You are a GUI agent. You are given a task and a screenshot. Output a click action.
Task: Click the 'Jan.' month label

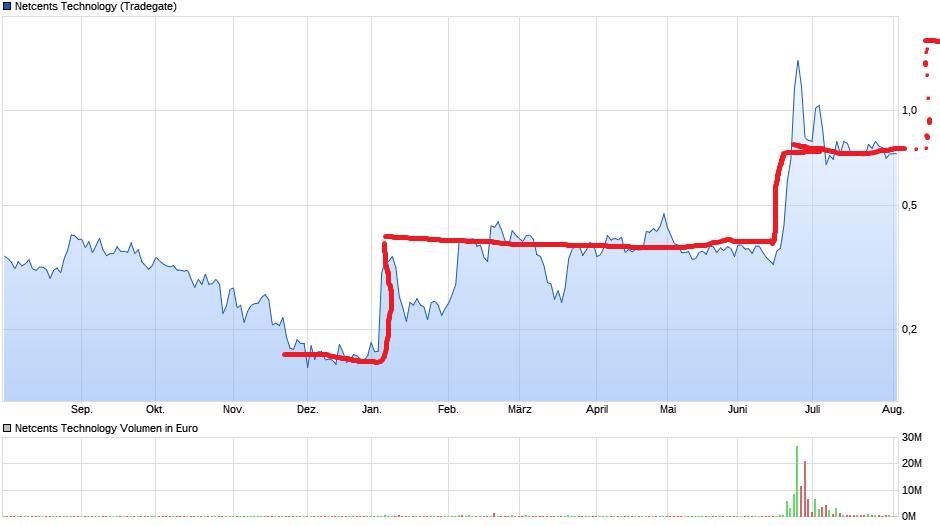click(x=372, y=410)
